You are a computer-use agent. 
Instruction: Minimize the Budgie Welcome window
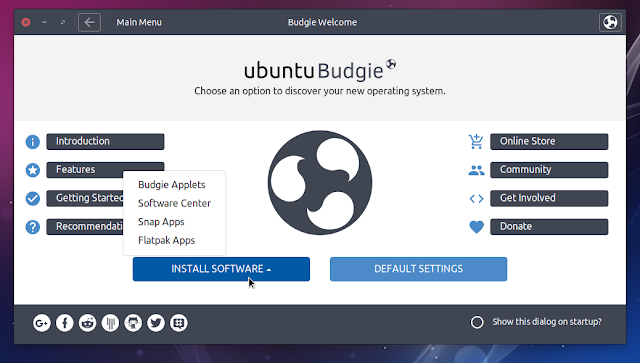44,22
